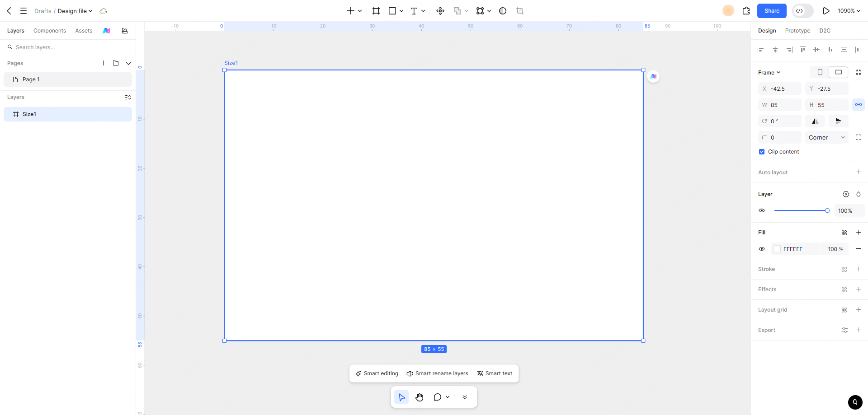Expand the Frame type dropdown
The width and height of the screenshot is (868, 415).
coord(769,73)
